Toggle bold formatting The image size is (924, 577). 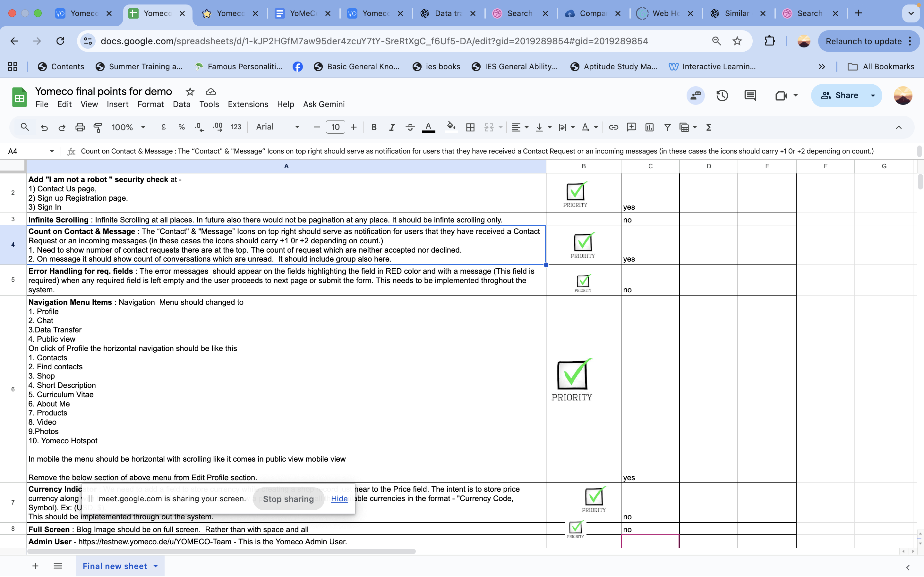point(374,128)
